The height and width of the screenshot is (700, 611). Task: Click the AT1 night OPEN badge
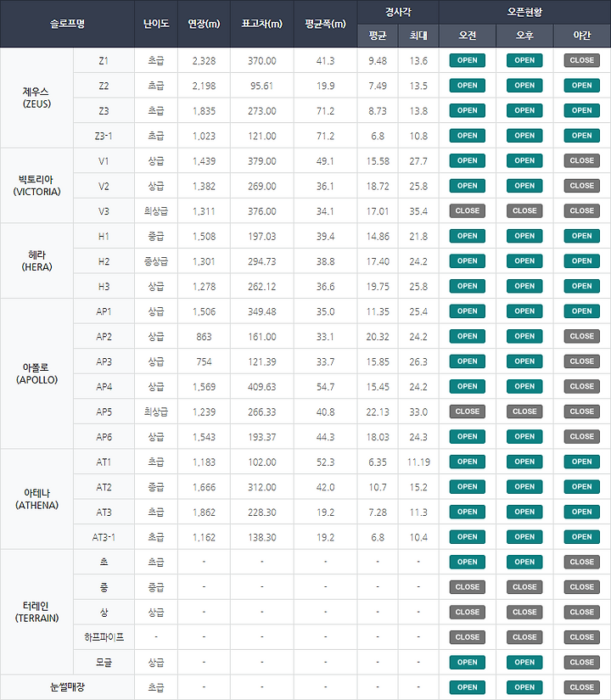tap(581, 462)
